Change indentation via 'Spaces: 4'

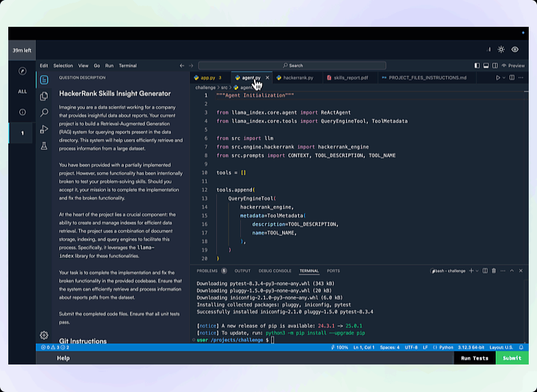[390, 347]
